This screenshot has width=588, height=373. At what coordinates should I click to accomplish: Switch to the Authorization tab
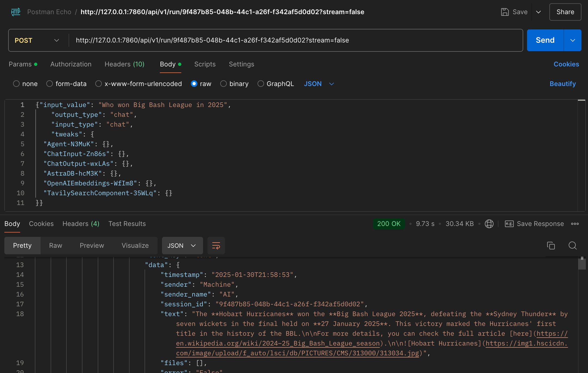71,64
